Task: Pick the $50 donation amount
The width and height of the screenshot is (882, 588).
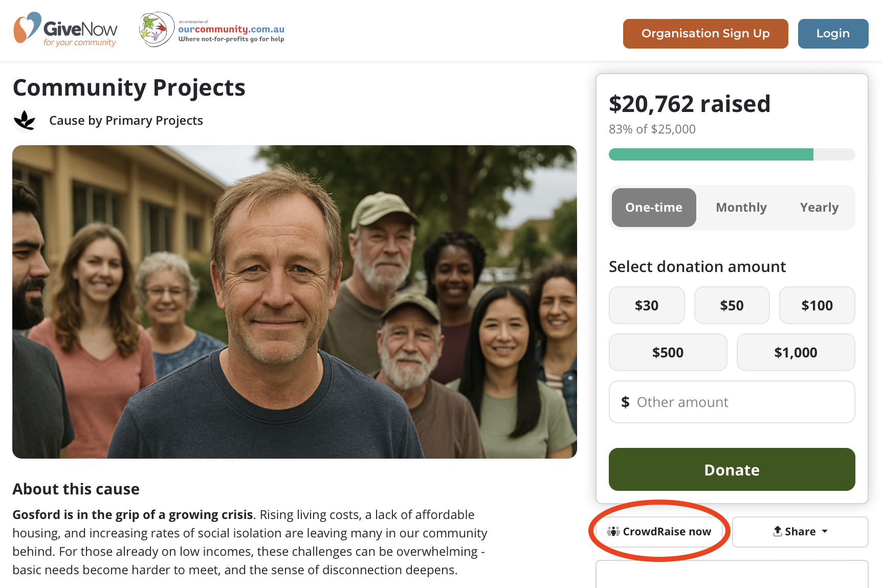Action: [732, 306]
